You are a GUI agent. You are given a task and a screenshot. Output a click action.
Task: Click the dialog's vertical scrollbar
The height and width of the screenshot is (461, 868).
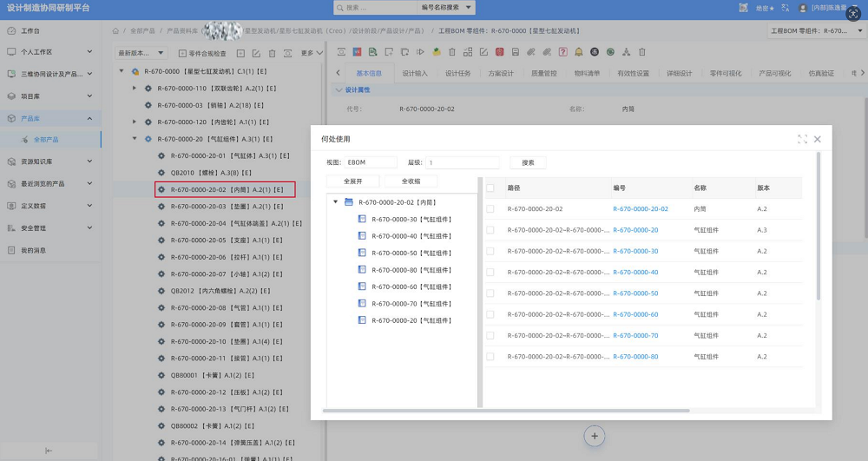pos(819,227)
